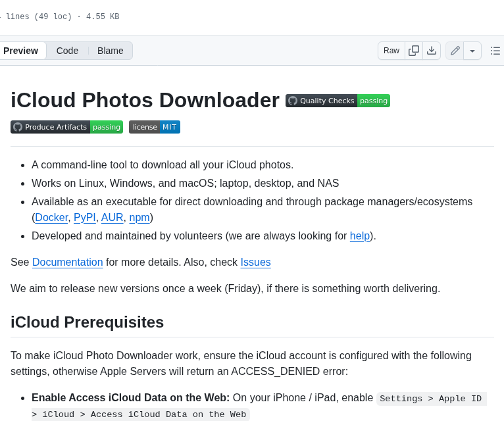Click 'We aim to release new versions' sentence

[x=225, y=289]
